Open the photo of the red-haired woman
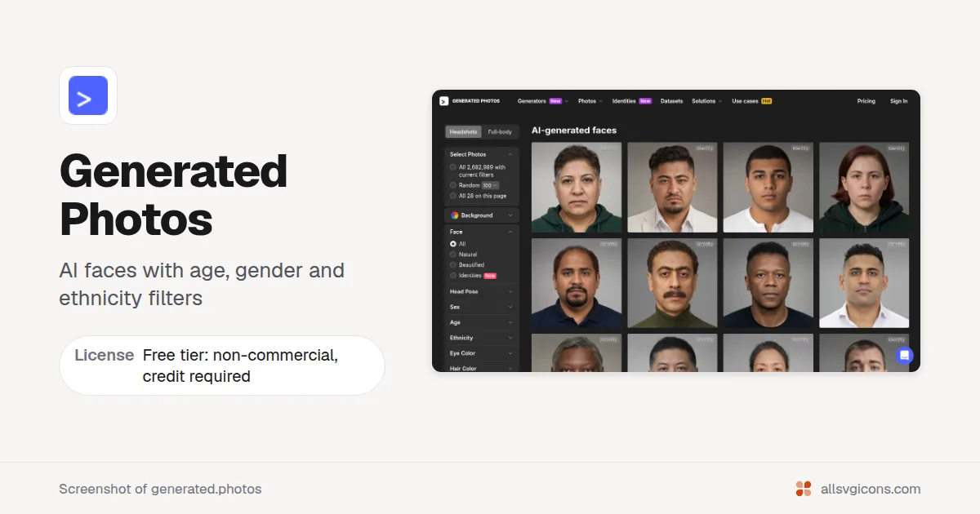This screenshot has height=514, width=980. pos(864,188)
